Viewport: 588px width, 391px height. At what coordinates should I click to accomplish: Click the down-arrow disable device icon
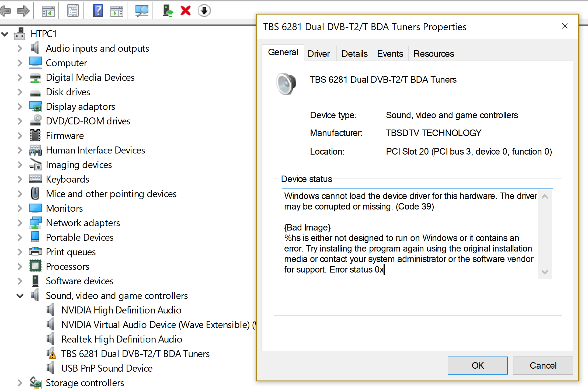pos(204,11)
